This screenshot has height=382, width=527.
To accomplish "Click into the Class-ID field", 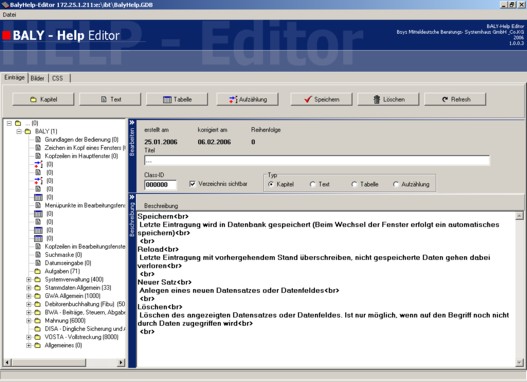I will point(160,184).
